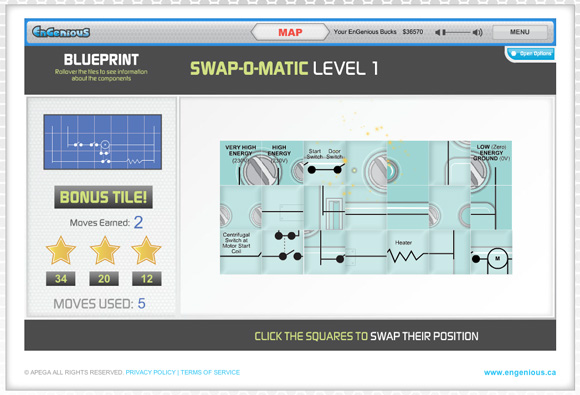Image resolution: width=580 pixels, height=395 pixels.
Task: Toggle the Open Options tab
Action: [x=531, y=54]
